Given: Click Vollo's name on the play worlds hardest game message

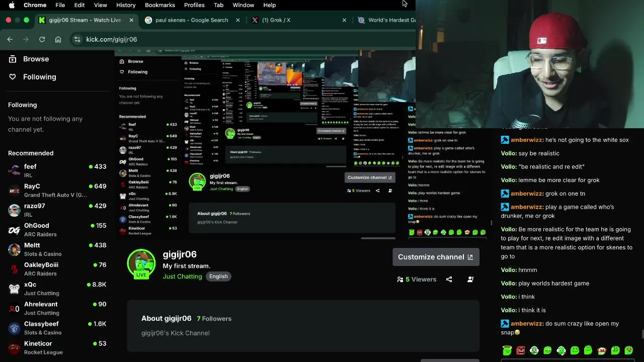Looking at the screenshot, I should (509, 284).
